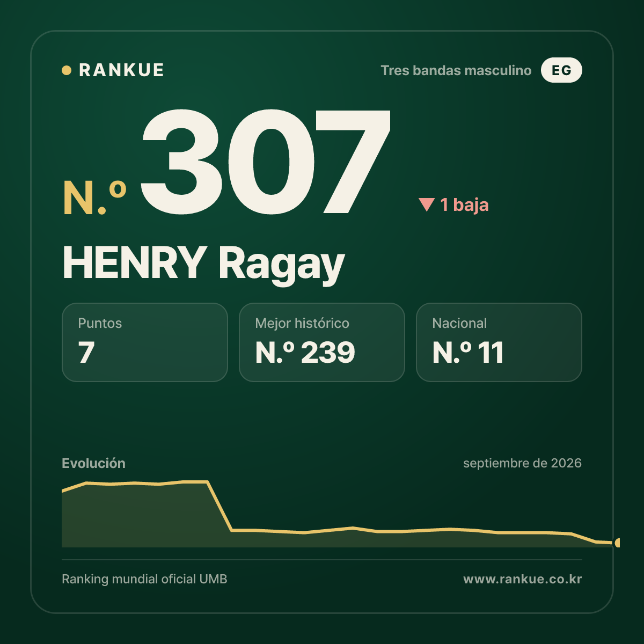Click the Puntos card value 7
Screen dimensions: 644x644
click(x=86, y=353)
